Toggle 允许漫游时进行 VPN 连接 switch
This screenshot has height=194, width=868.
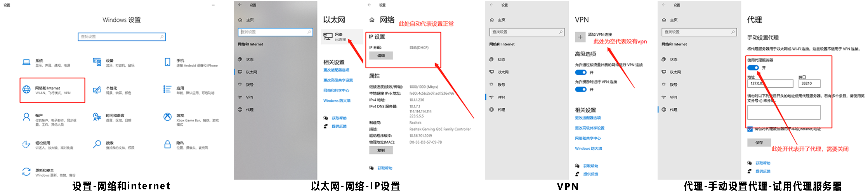[581, 90]
